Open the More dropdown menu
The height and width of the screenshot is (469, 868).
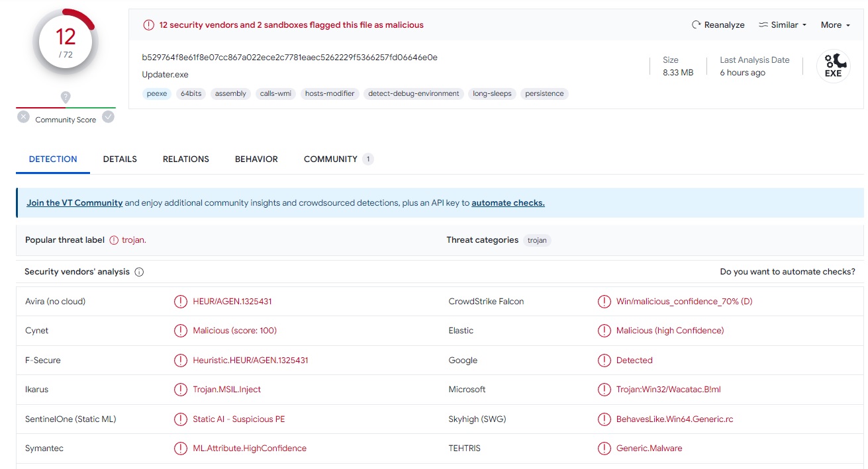835,25
